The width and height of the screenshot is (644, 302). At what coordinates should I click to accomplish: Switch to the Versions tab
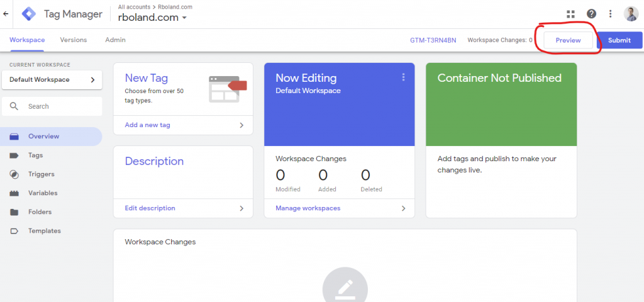[x=74, y=40]
